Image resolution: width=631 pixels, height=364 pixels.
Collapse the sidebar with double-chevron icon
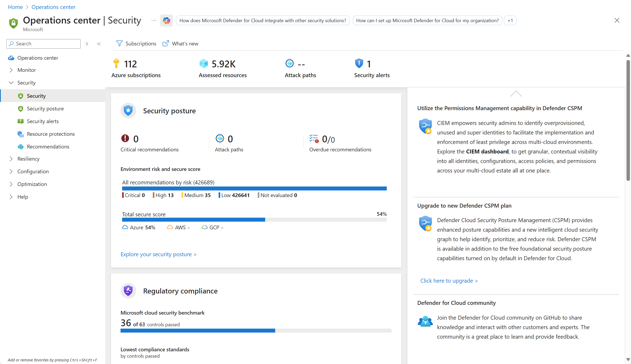pos(99,44)
